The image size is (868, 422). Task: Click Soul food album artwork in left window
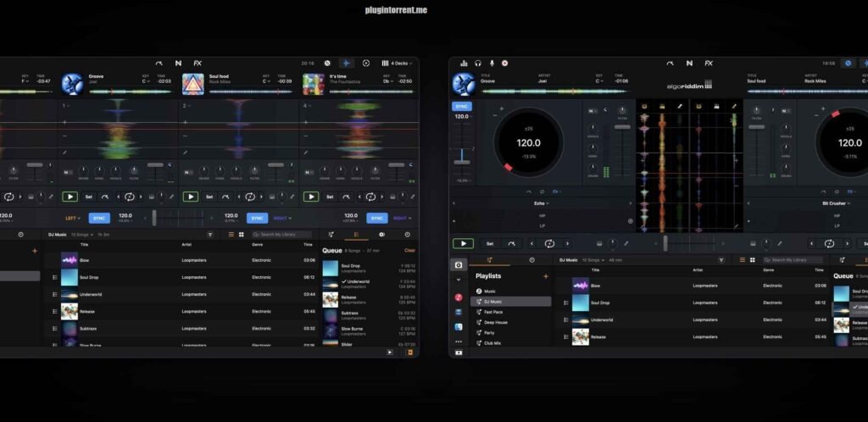193,84
